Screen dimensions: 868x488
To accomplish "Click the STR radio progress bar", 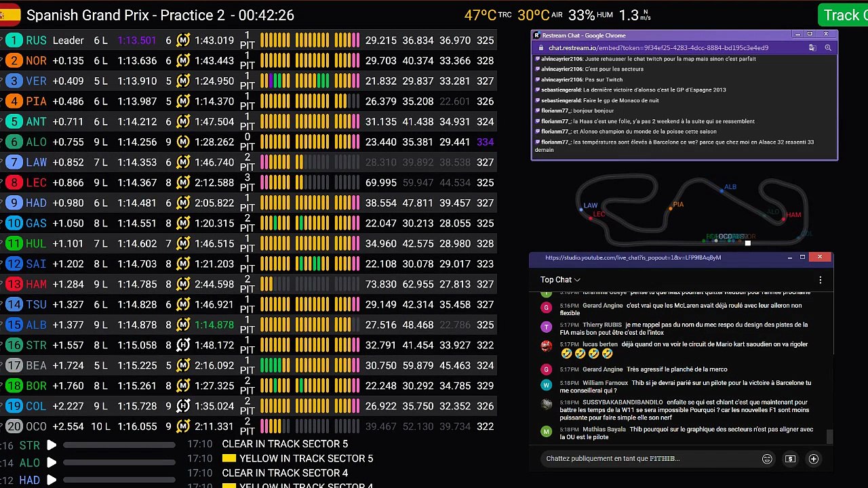I will tap(119, 445).
